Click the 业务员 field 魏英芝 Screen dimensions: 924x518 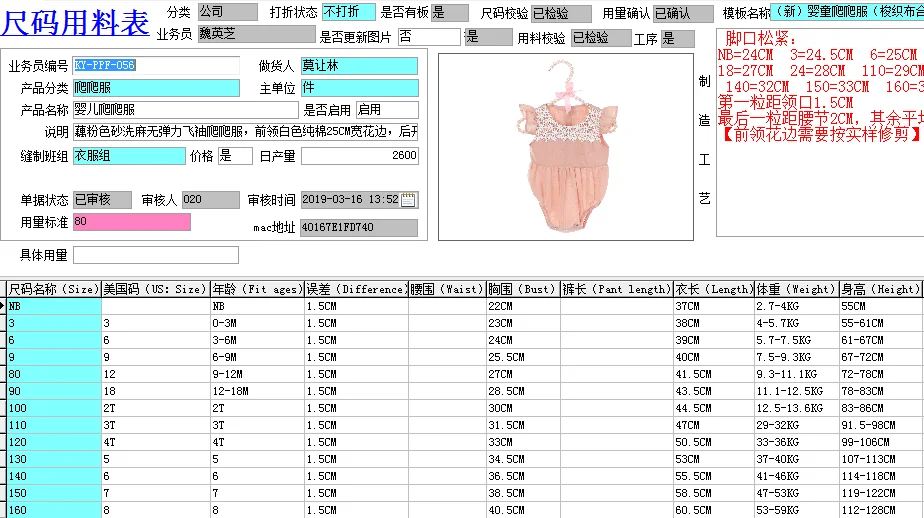256,34
